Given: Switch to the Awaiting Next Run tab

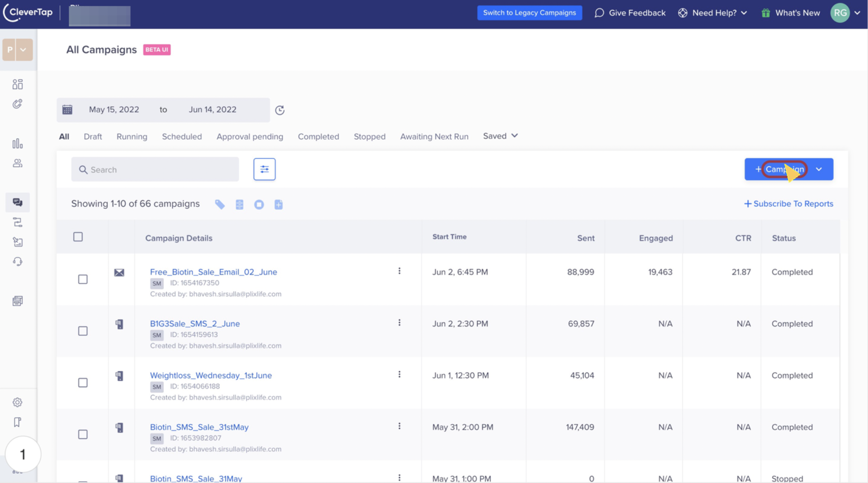Looking at the screenshot, I should click(x=434, y=137).
